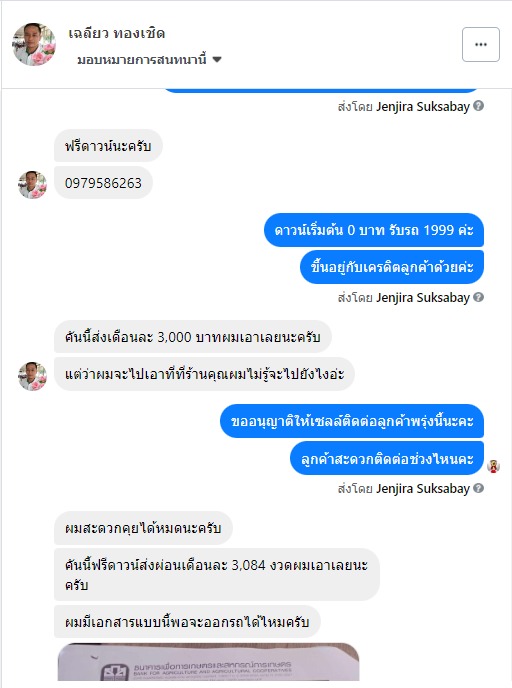The image size is (512, 688).
Task: Click the มอบหมายการสนทนานี้ assignment label
Action: (x=142, y=59)
